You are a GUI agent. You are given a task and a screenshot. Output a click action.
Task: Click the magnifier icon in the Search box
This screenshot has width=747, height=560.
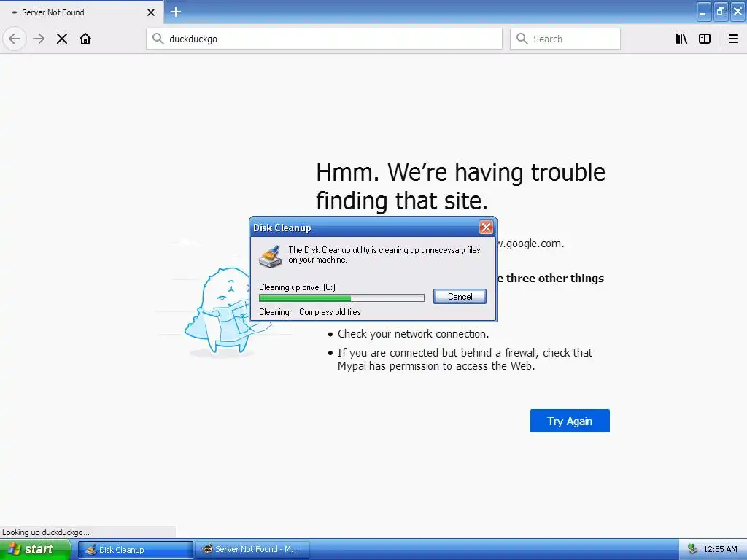[x=522, y=39]
